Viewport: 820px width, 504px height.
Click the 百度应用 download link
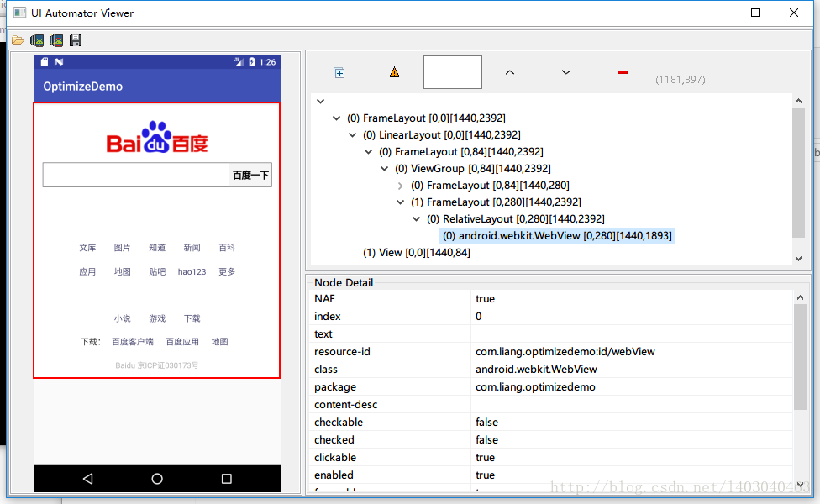[182, 342]
